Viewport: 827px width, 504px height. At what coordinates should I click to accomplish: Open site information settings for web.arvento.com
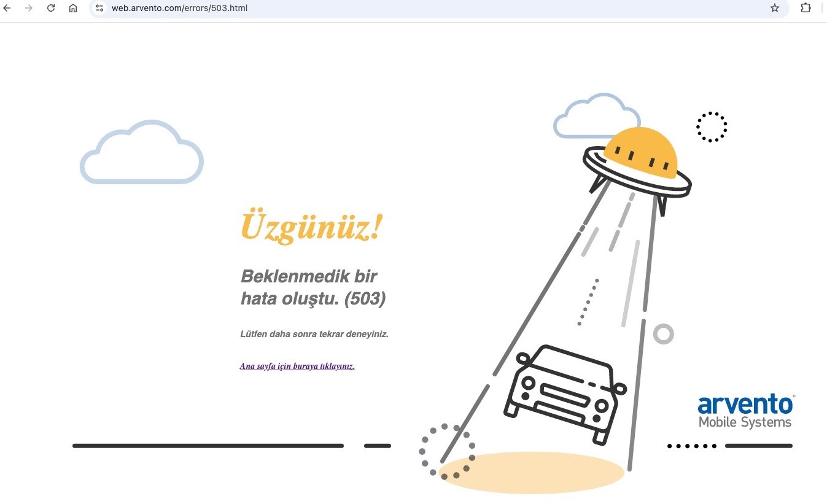point(99,8)
